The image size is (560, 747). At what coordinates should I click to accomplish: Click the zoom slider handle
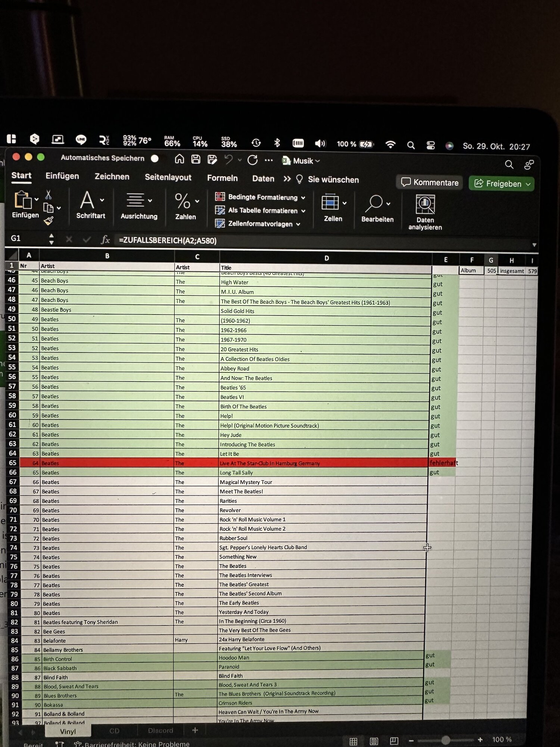click(x=445, y=740)
